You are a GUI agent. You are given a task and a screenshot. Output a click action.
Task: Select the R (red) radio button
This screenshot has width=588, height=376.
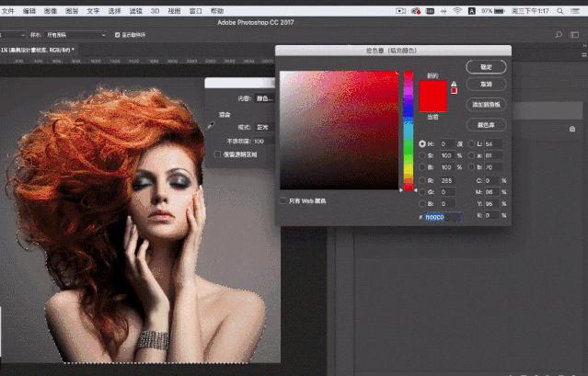point(422,180)
